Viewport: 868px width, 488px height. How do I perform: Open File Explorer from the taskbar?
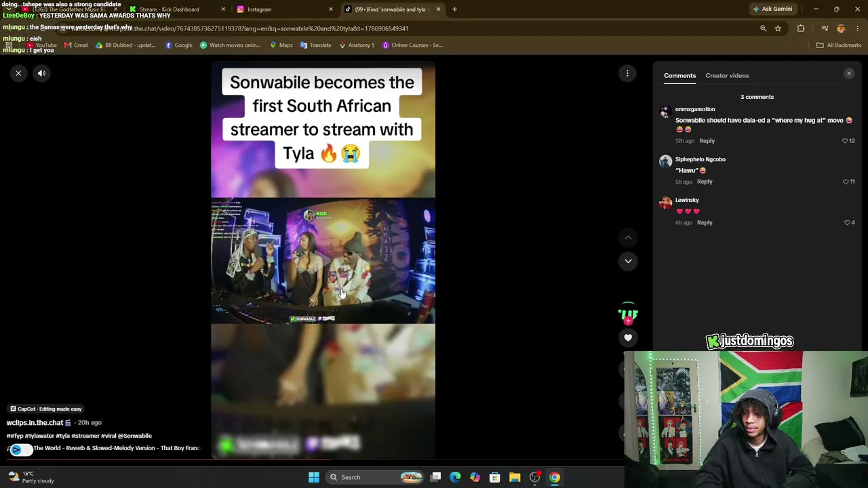coord(515,477)
